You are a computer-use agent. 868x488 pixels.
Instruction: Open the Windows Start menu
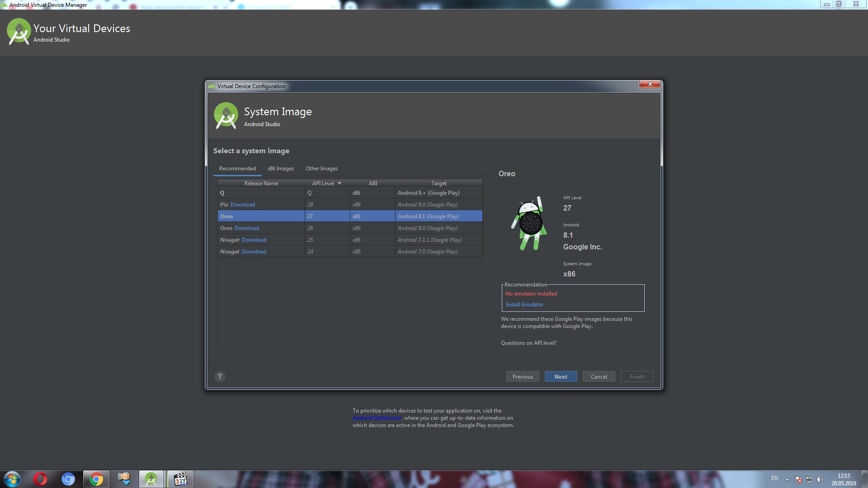click(x=12, y=479)
